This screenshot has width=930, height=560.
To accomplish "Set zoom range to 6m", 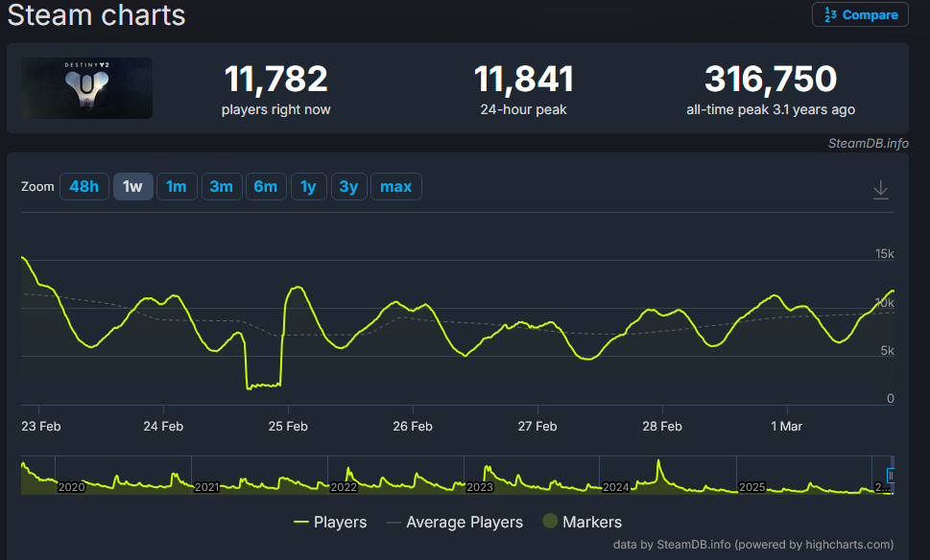I will 266,187.
